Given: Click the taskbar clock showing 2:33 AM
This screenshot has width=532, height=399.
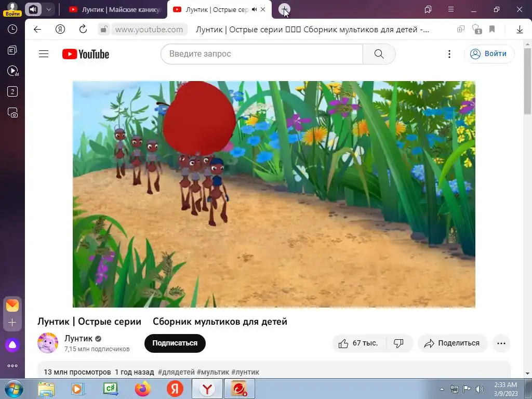Looking at the screenshot, I should click(x=506, y=389).
